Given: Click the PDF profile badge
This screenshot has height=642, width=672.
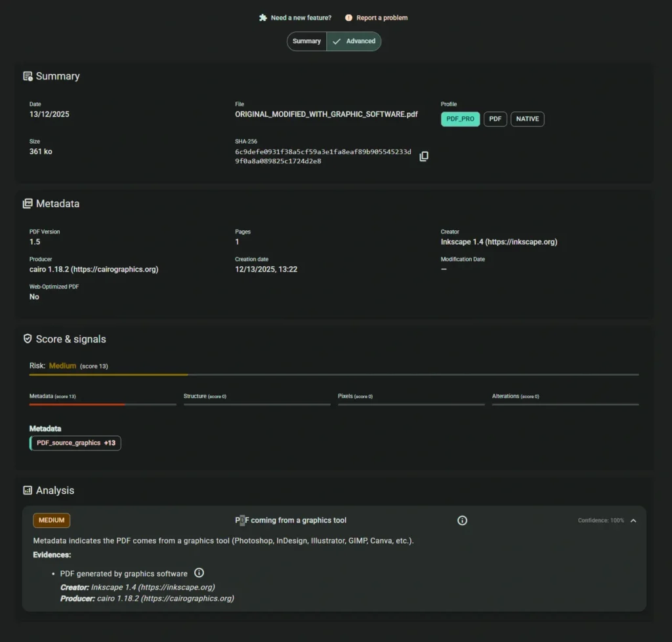Looking at the screenshot, I should click(x=495, y=119).
